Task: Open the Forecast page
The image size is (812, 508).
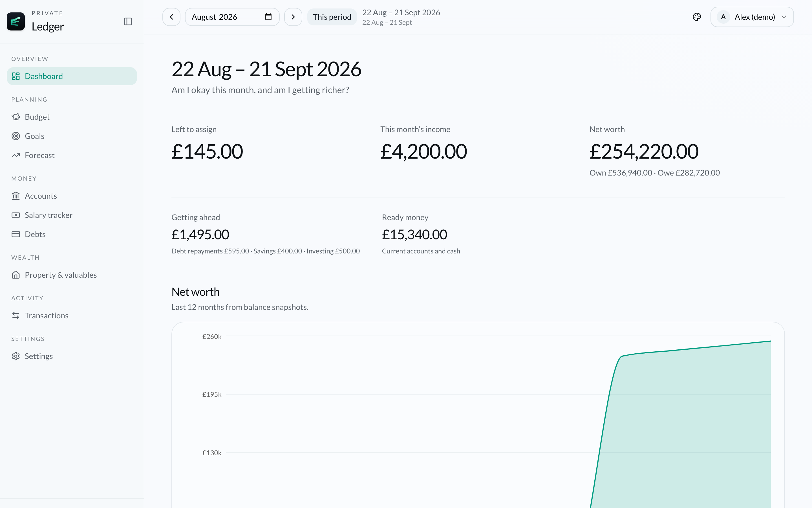Action: (x=72, y=155)
